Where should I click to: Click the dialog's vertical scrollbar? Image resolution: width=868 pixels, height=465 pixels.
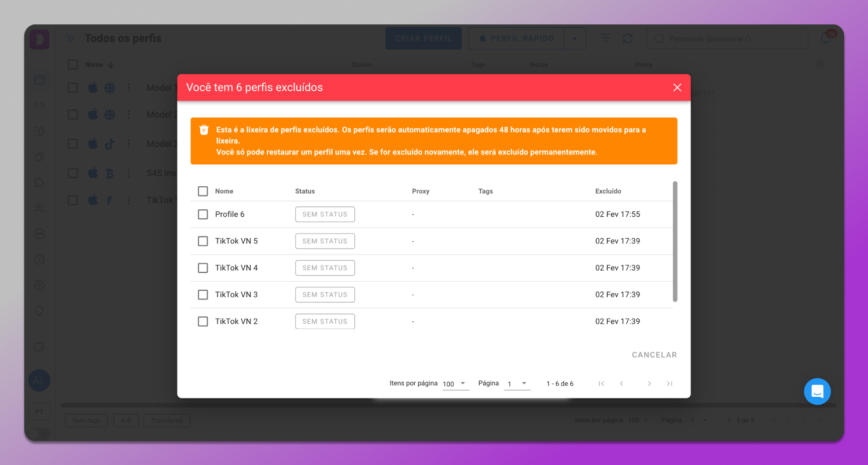pyautogui.click(x=675, y=241)
